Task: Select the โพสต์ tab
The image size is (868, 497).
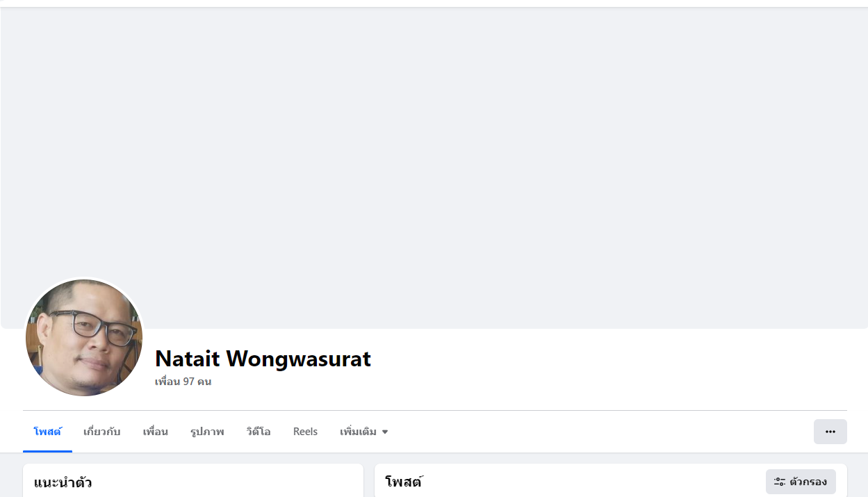Action: coord(47,432)
